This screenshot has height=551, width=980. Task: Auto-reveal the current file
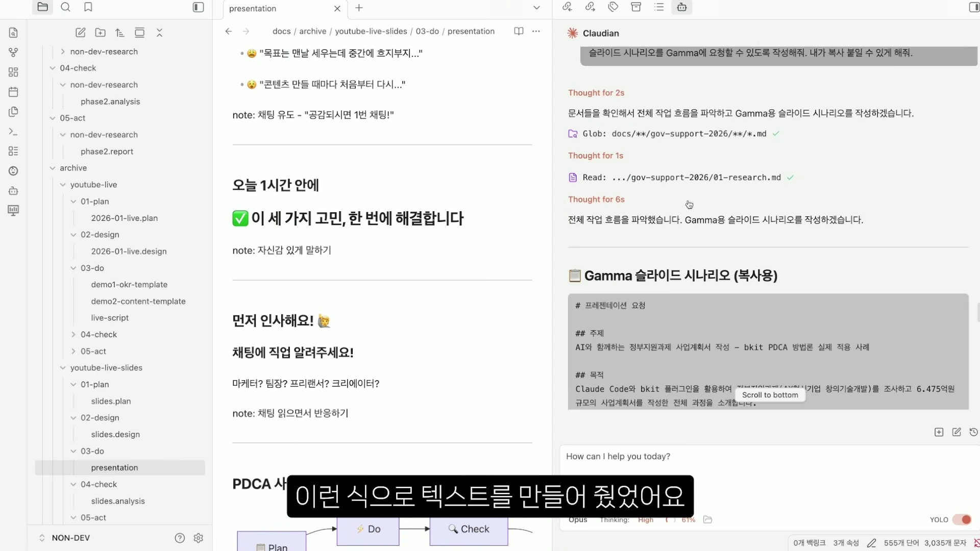coord(139,33)
